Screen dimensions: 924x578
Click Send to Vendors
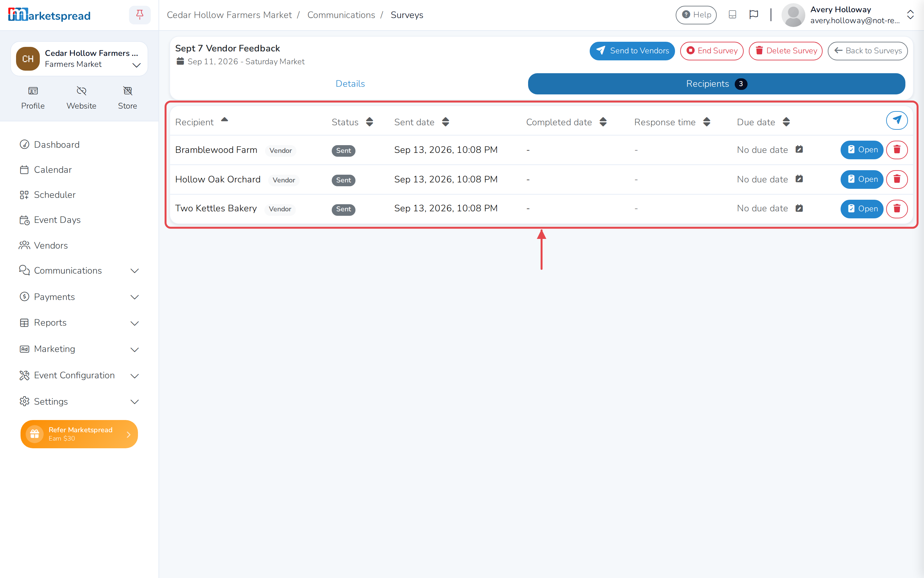coord(632,51)
